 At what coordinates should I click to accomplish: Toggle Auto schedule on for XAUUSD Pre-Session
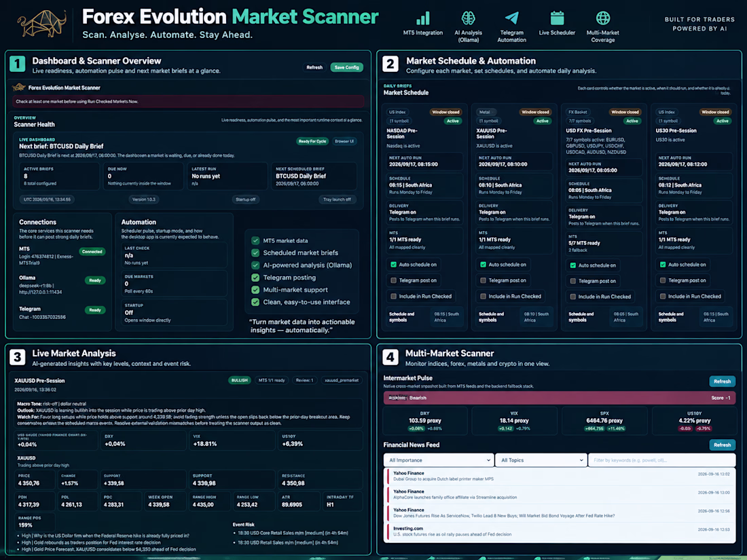pyautogui.click(x=483, y=264)
